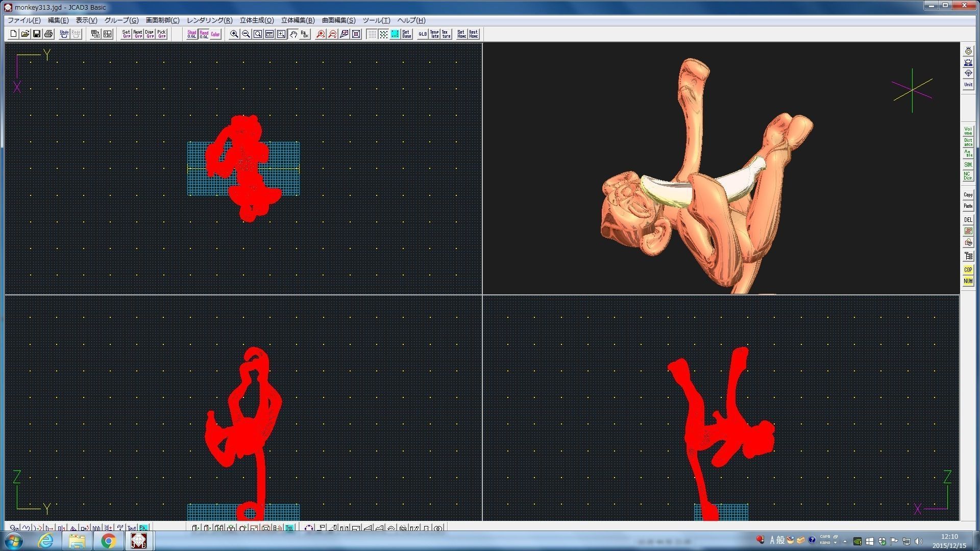980x551 pixels.
Task: Click the Zoom in magnifier icon
Action: click(x=234, y=34)
